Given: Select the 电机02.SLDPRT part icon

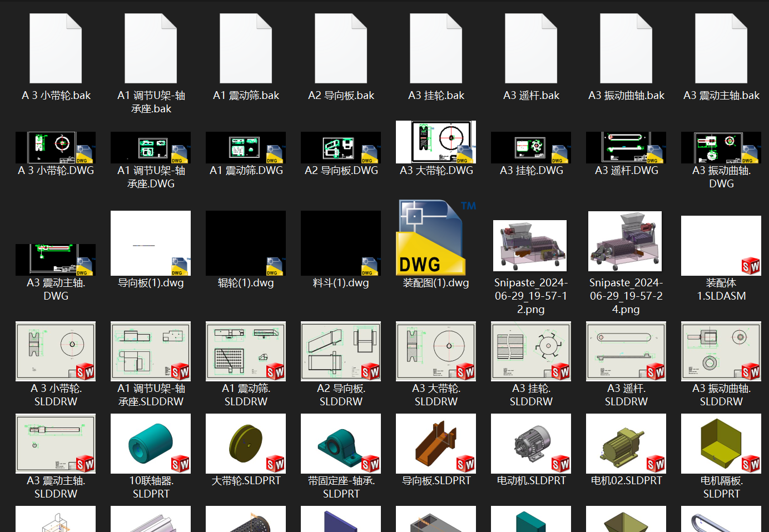Looking at the screenshot, I should click(x=626, y=444).
